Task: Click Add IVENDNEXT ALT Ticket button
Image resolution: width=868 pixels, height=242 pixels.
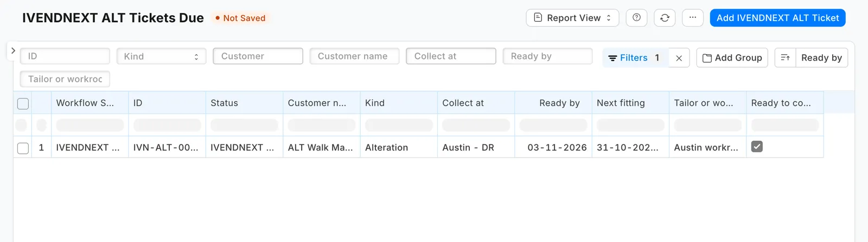Action: (777, 18)
